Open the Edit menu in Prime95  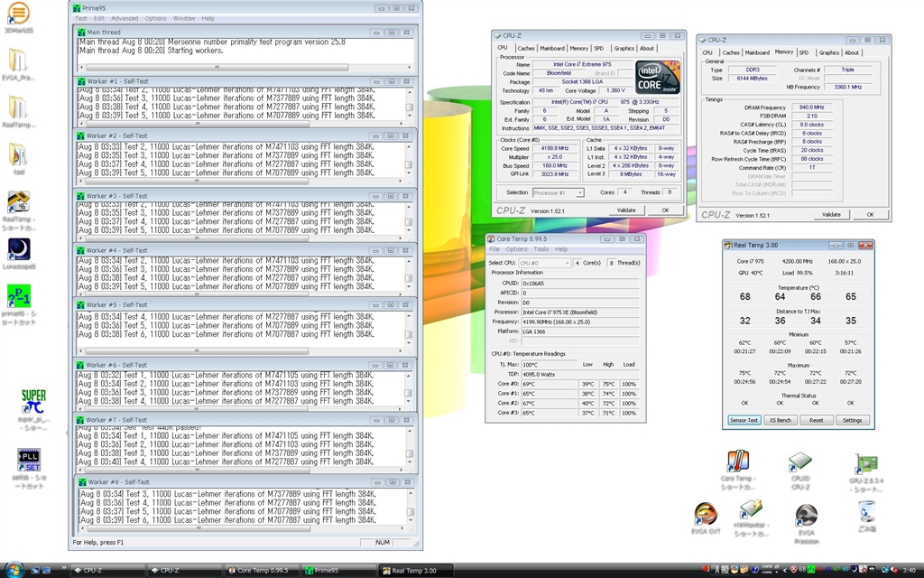point(99,18)
